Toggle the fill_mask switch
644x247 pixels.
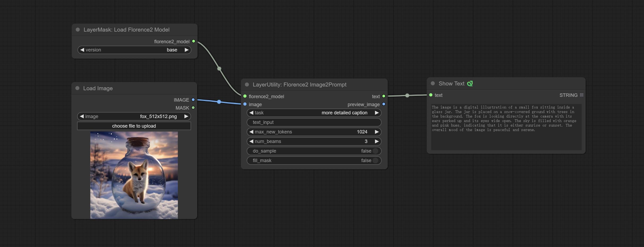click(x=375, y=161)
